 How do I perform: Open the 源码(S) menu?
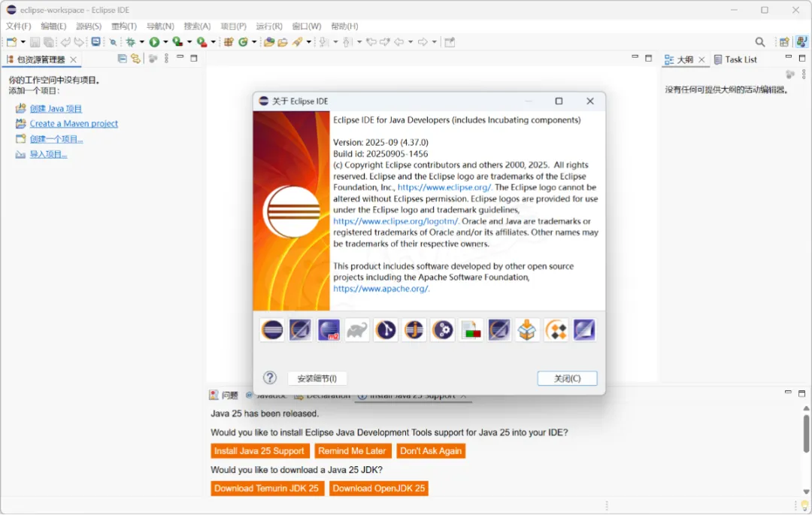(89, 26)
